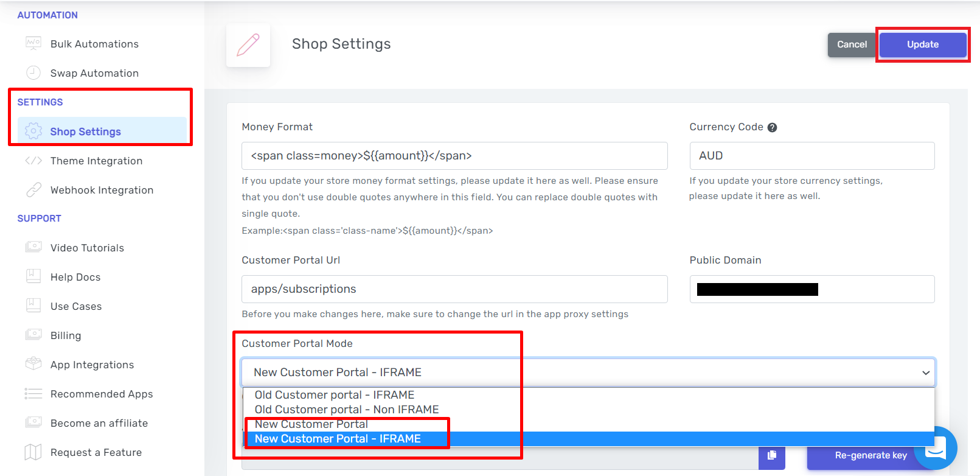Click the Money Format label
The width and height of the screenshot is (980, 476).
(x=277, y=127)
